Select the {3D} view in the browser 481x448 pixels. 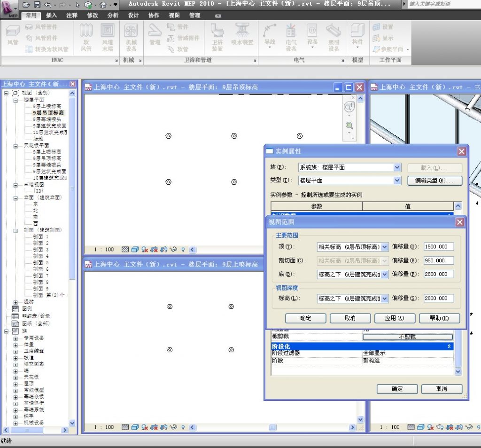39,191
